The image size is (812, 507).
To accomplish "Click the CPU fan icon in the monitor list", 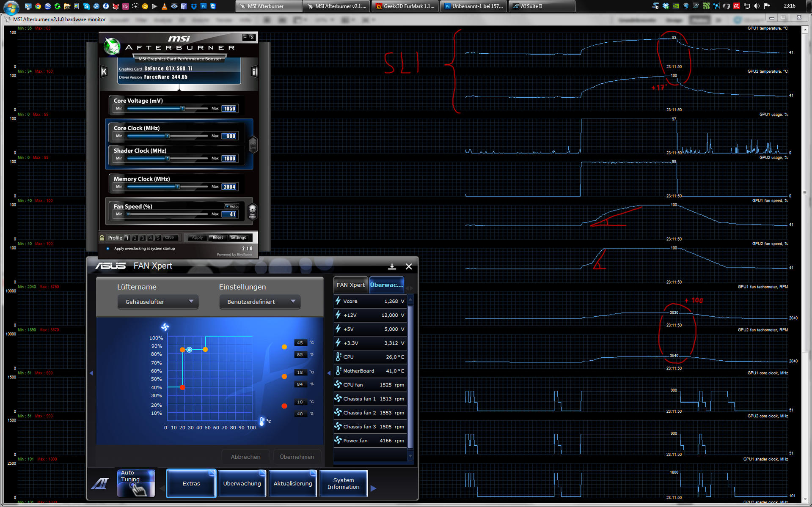I will point(338,384).
